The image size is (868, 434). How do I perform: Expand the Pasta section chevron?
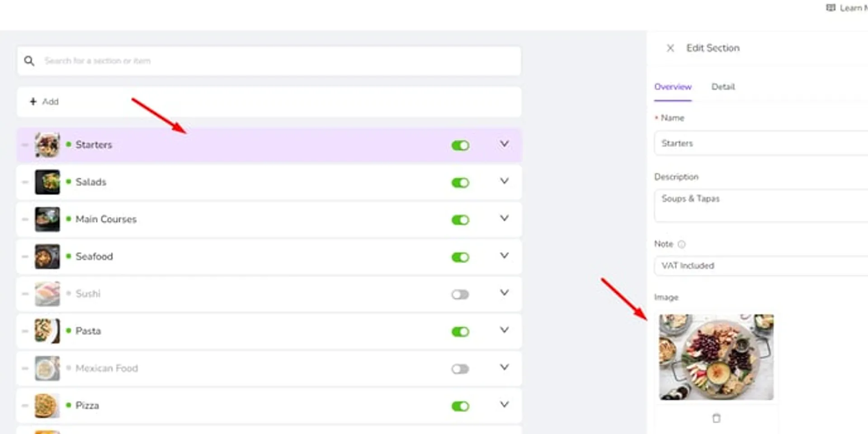(x=504, y=330)
